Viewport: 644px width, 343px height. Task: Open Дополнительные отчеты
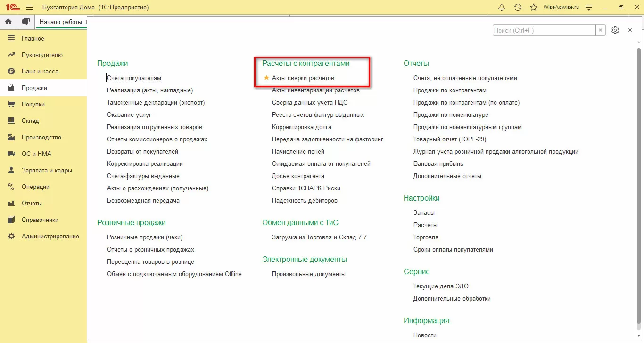tap(447, 176)
